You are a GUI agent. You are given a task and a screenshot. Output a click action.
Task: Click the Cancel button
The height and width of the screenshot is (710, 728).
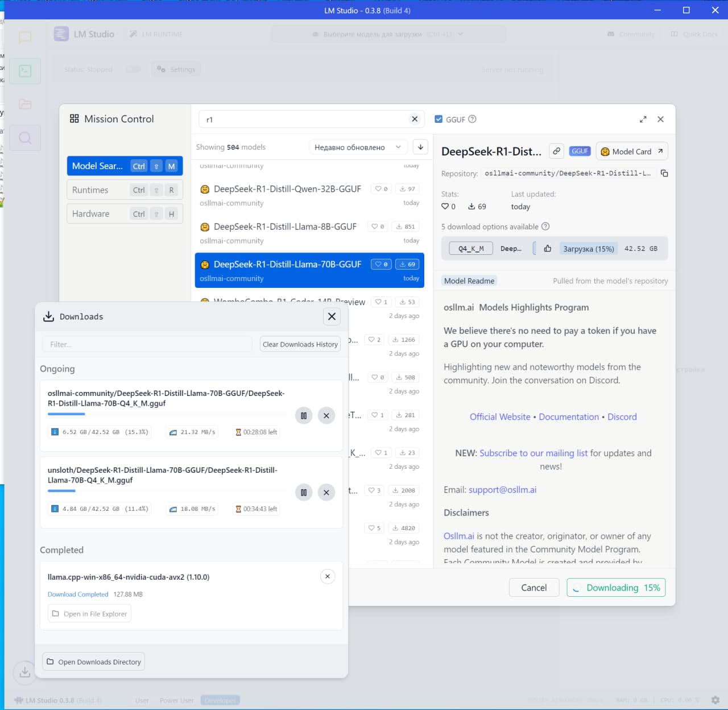534,588
